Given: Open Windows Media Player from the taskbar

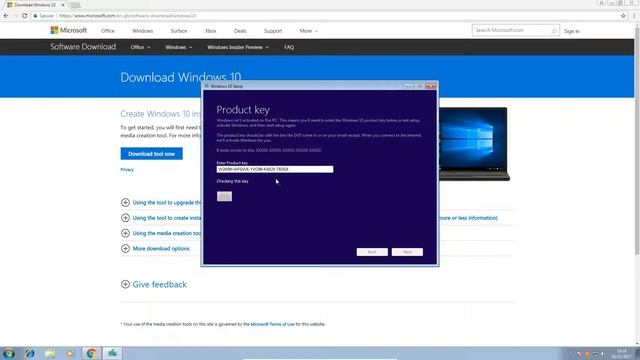Looking at the screenshot, I should point(70,353).
